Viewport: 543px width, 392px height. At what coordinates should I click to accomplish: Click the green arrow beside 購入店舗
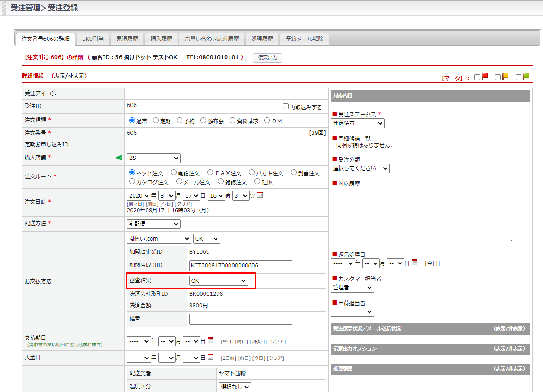click(119, 158)
